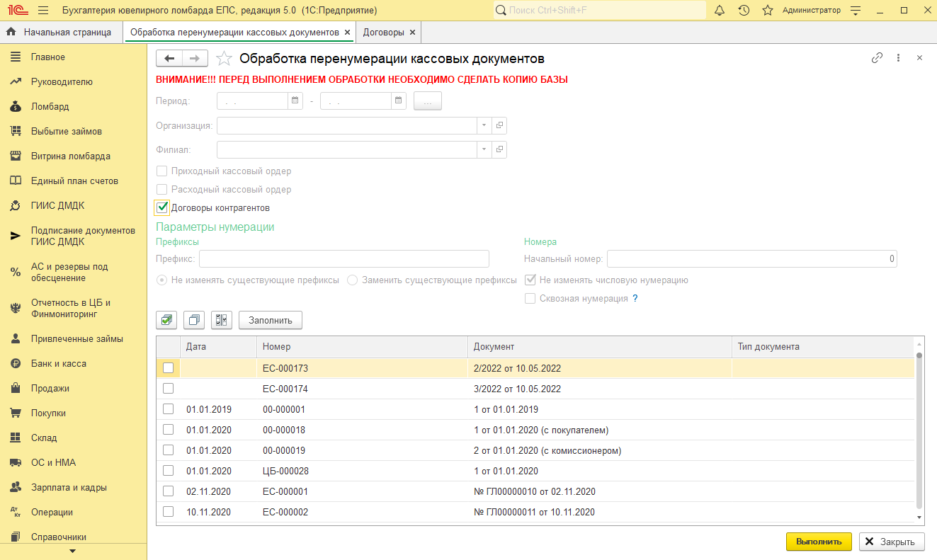Toggle Расходный кассовый ордер checkbox
Screen dimensions: 937x560
(161, 189)
